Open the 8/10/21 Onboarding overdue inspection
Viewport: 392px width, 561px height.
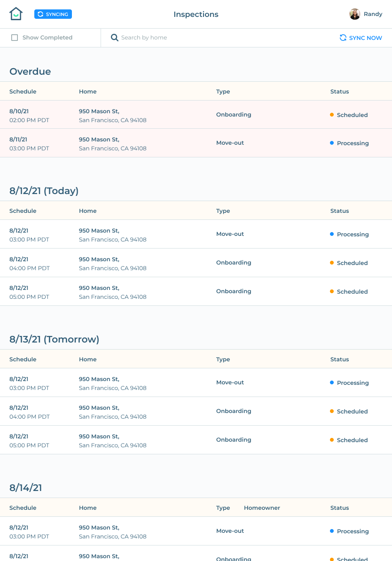click(196, 115)
